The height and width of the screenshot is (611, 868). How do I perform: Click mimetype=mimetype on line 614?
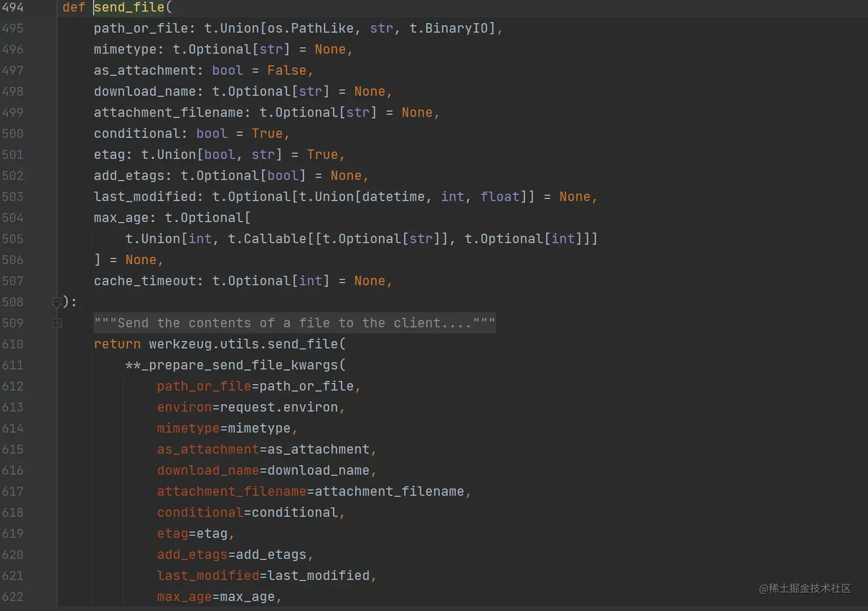224,428
